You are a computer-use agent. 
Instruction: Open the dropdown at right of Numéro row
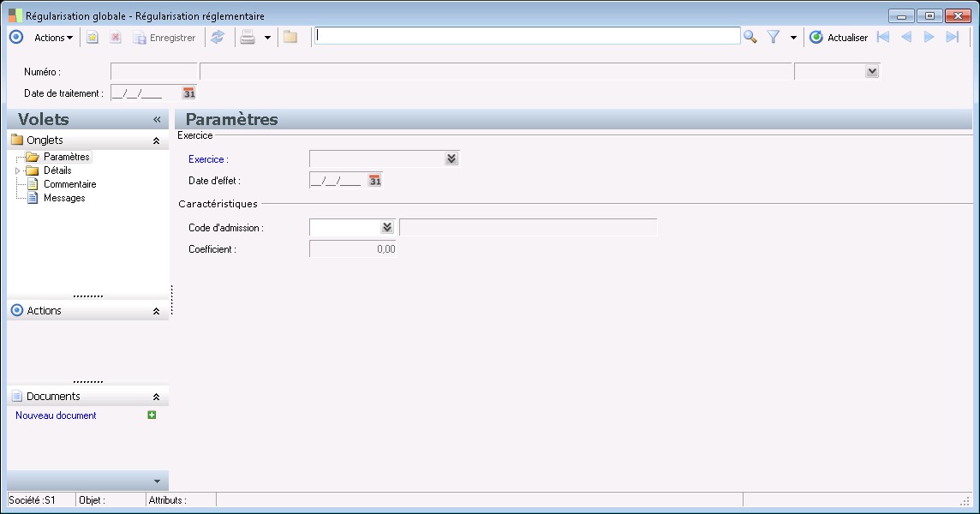[x=872, y=71]
